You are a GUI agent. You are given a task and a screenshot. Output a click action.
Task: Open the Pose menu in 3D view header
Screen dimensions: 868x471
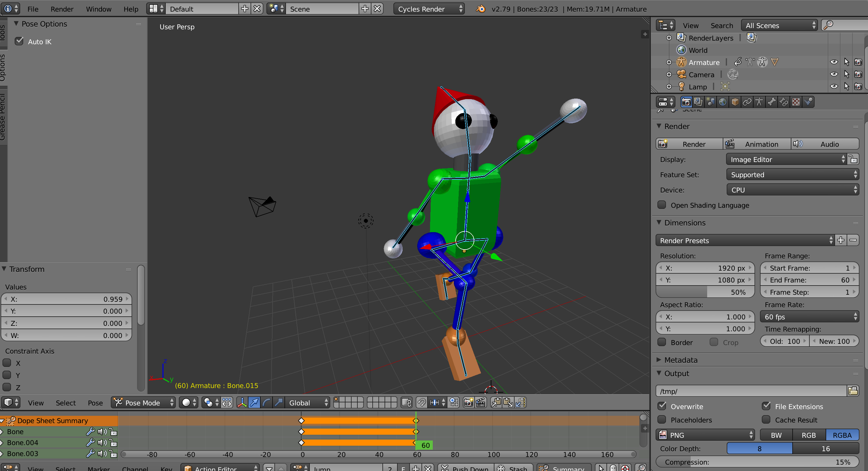[95, 403]
